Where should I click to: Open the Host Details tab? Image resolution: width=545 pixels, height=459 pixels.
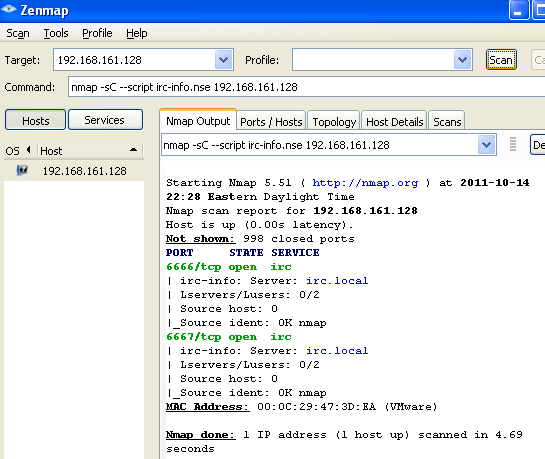pyautogui.click(x=394, y=122)
